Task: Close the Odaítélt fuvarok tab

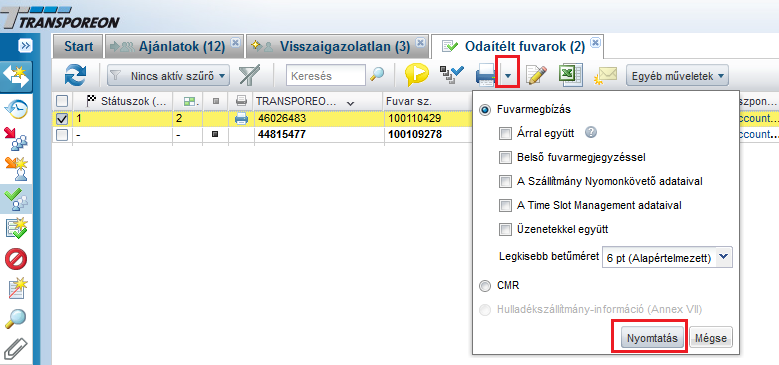Action: pyautogui.click(x=596, y=42)
